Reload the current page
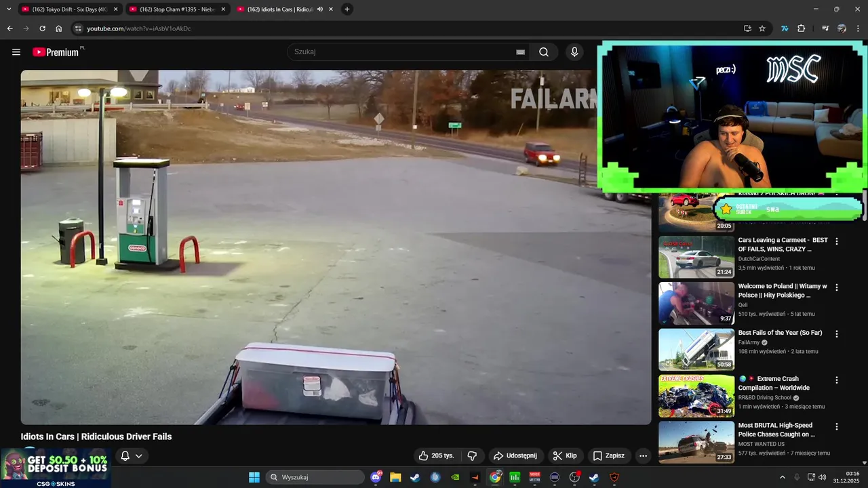The width and height of the screenshot is (868, 488). (42, 28)
